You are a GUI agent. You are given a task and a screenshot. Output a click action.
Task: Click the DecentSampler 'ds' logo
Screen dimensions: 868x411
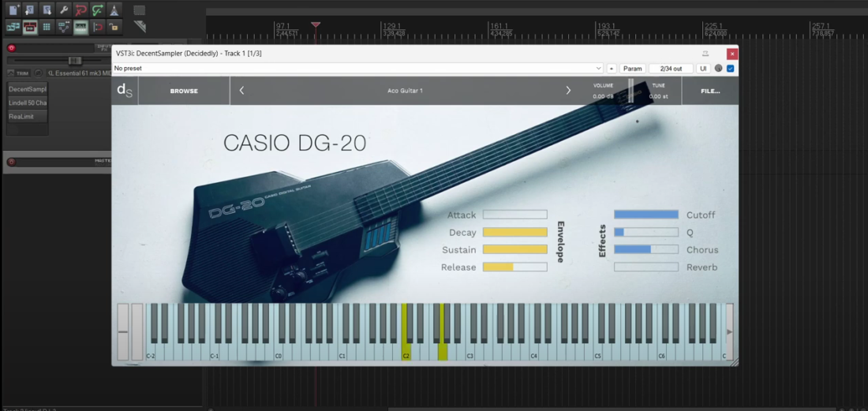125,91
